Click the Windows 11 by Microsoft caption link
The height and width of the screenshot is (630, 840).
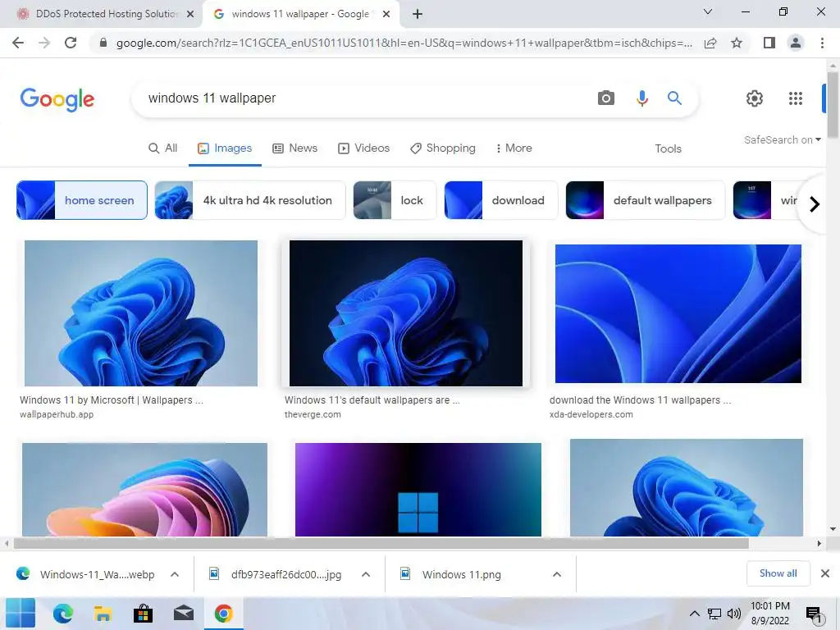coord(112,400)
